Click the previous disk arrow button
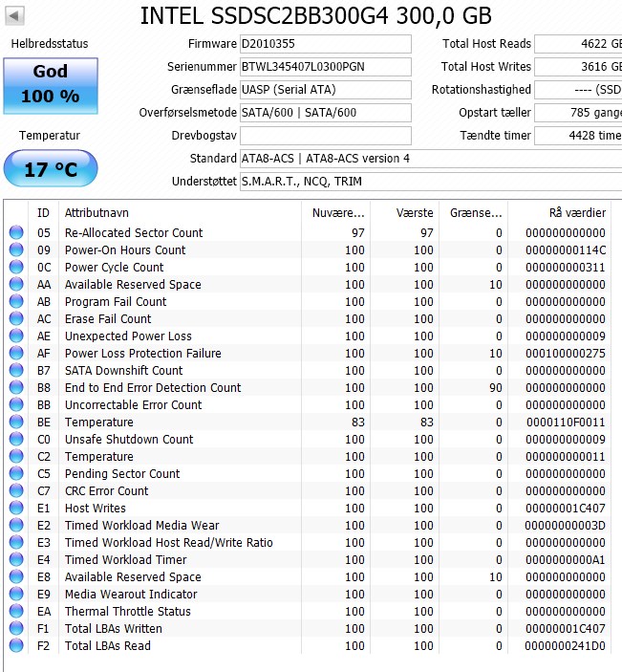The width and height of the screenshot is (622, 672). [14, 16]
